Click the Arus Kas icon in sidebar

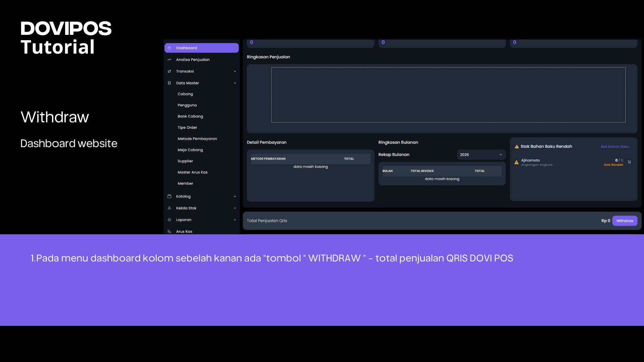[x=169, y=232]
